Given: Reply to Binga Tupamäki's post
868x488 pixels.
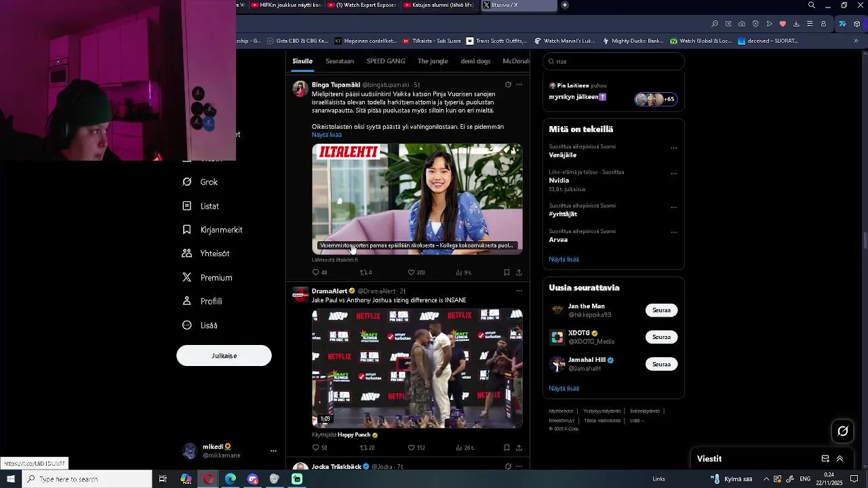Looking at the screenshot, I should 319,272.
